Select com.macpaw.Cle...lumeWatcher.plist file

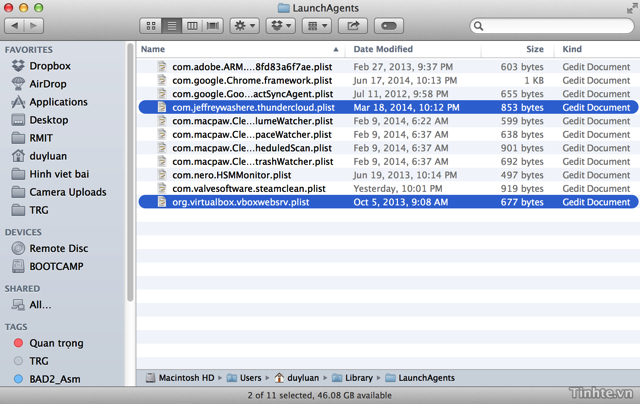(x=388, y=121)
